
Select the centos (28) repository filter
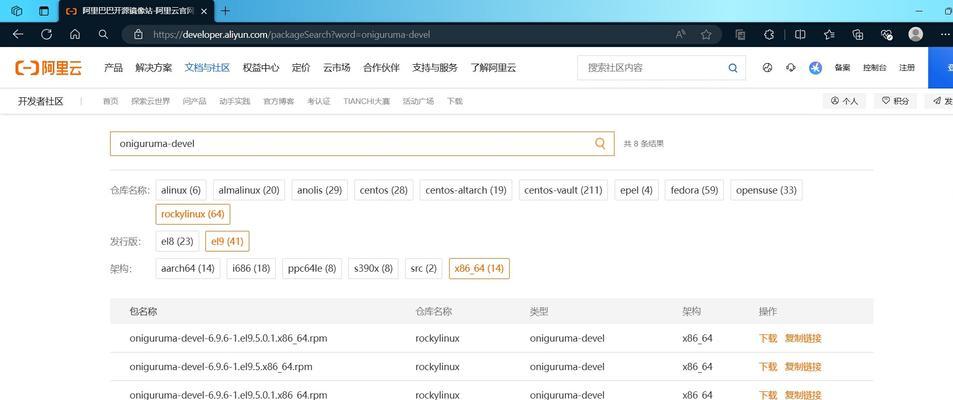pyautogui.click(x=383, y=190)
